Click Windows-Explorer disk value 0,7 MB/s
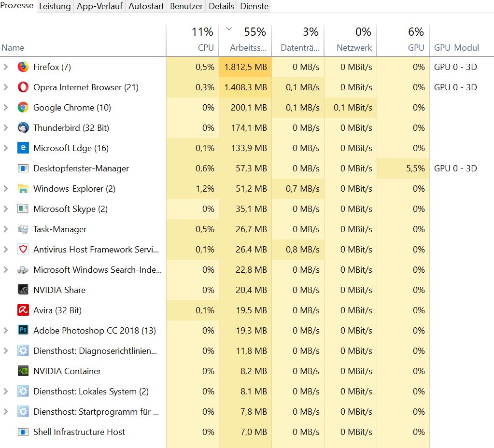 [x=298, y=188]
